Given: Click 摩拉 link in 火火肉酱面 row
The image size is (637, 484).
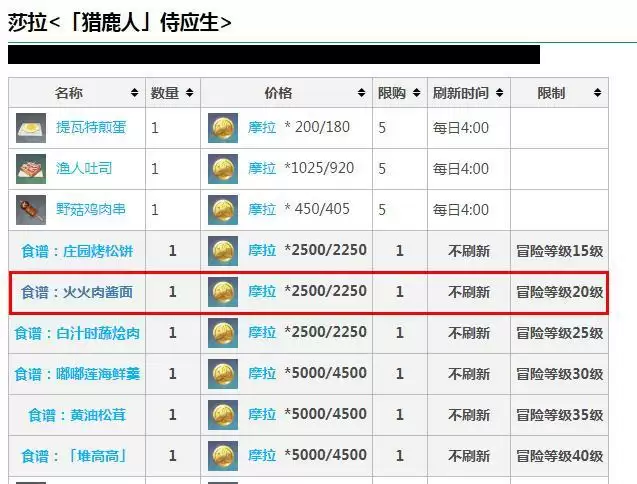Looking at the screenshot, I should point(262,291).
